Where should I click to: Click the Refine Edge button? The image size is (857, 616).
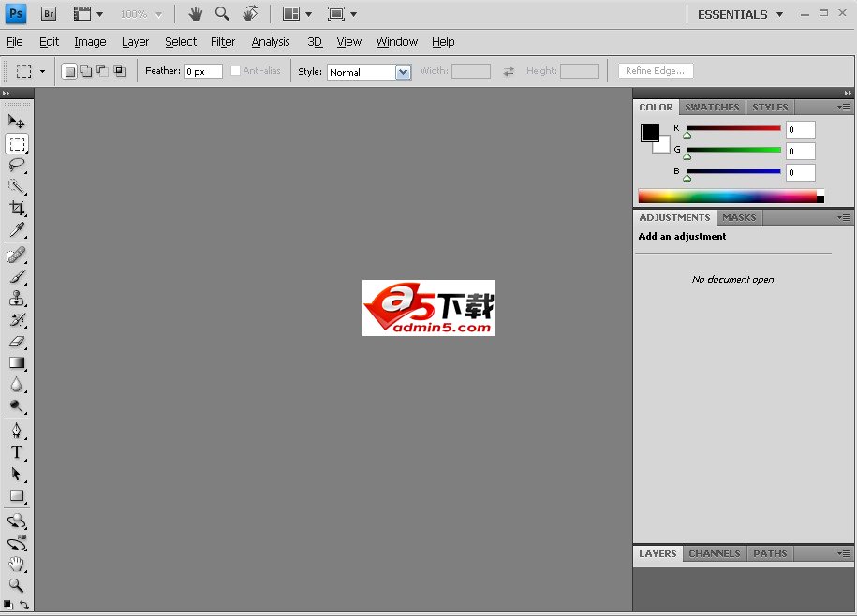656,71
